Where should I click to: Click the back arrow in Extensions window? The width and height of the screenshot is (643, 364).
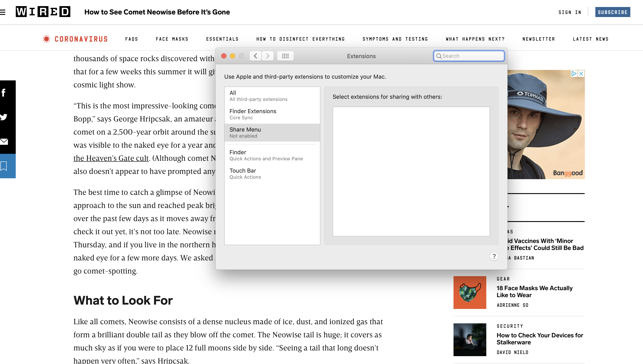click(255, 56)
